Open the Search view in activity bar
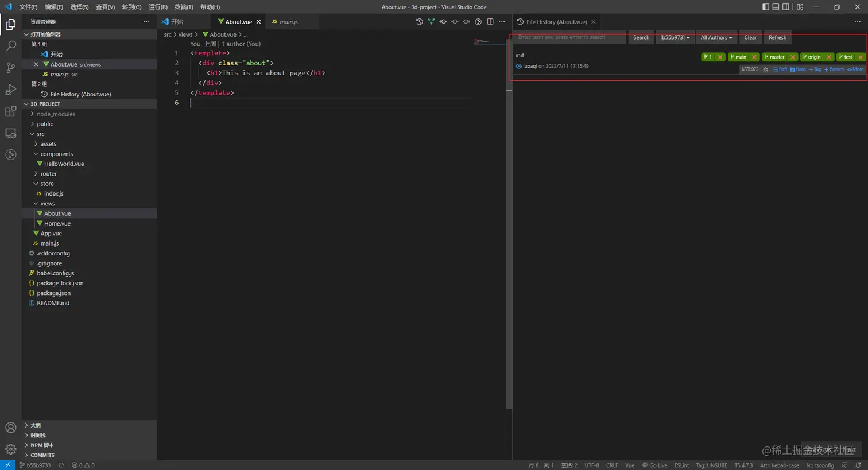This screenshot has height=470, width=868. (x=10, y=46)
